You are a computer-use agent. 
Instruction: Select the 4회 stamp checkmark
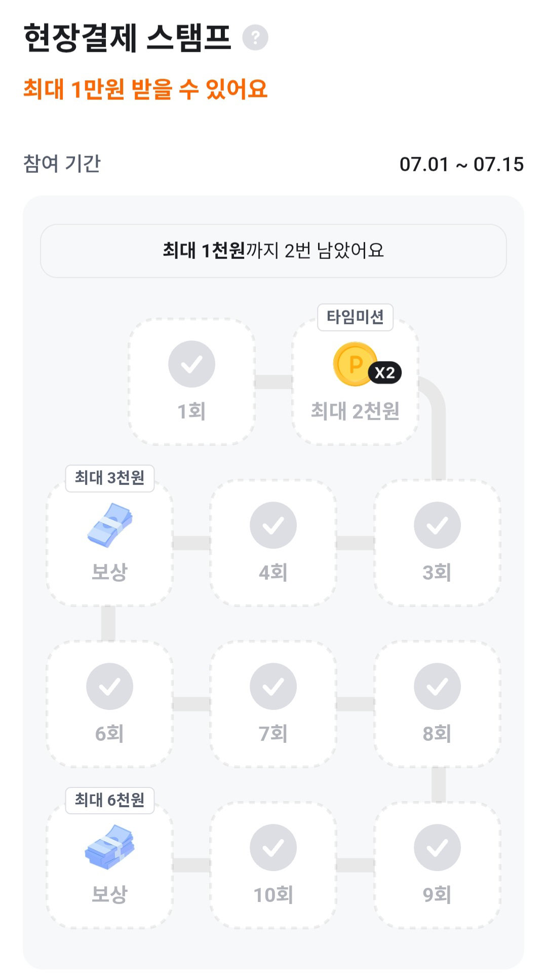point(273,525)
